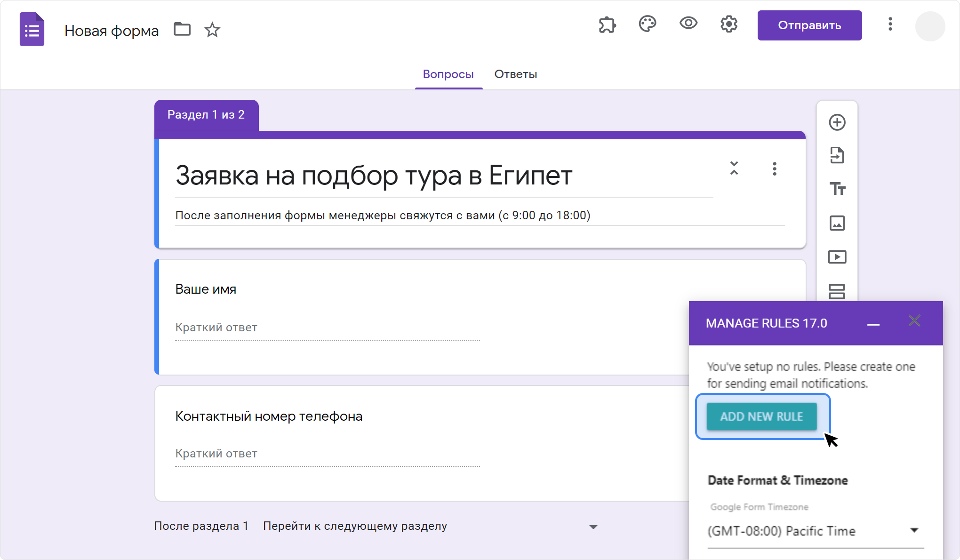Switch to the Ответы tab
Viewport: 960px width, 560px height.
pyautogui.click(x=515, y=74)
